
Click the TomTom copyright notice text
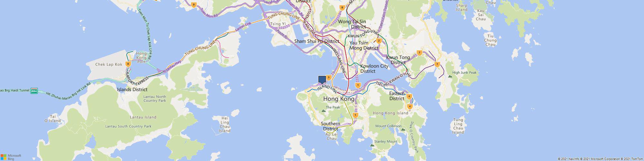coord(634,159)
